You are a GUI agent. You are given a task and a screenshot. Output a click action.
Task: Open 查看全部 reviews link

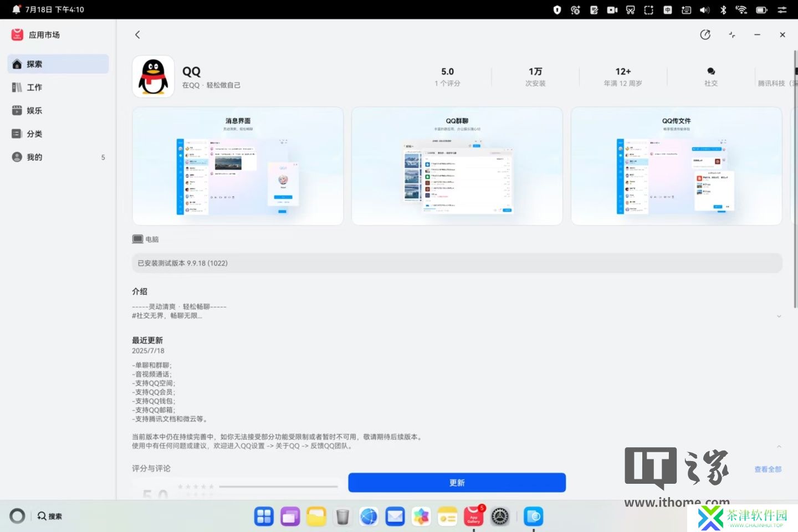(768, 469)
